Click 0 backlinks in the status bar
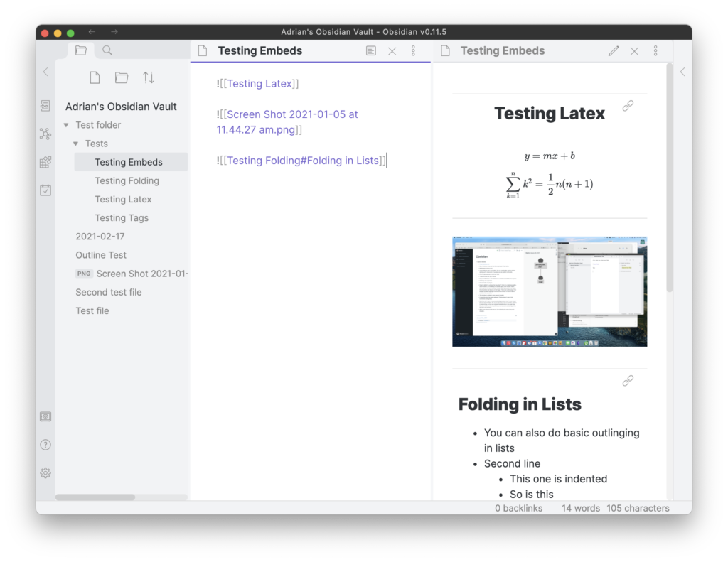This screenshot has height=562, width=728. tap(518, 508)
